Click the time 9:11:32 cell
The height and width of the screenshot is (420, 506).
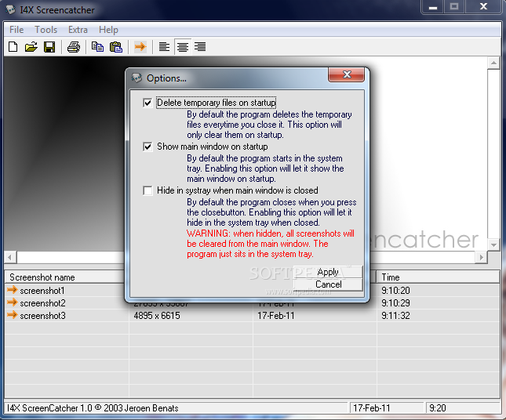395,316
